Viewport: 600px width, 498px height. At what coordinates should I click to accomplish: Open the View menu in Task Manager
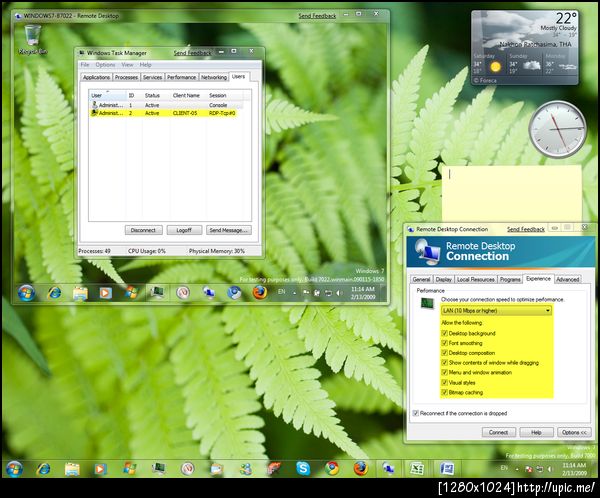[x=127, y=65]
